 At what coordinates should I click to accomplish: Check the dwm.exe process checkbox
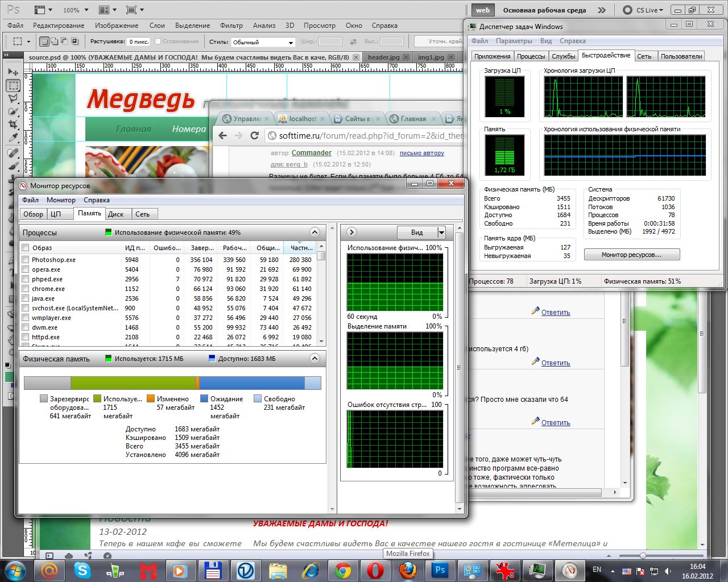click(x=25, y=327)
